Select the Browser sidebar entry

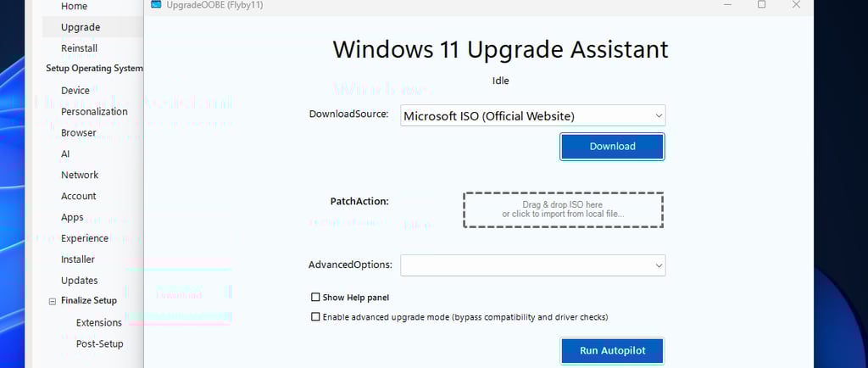click(x=78, y=132)
